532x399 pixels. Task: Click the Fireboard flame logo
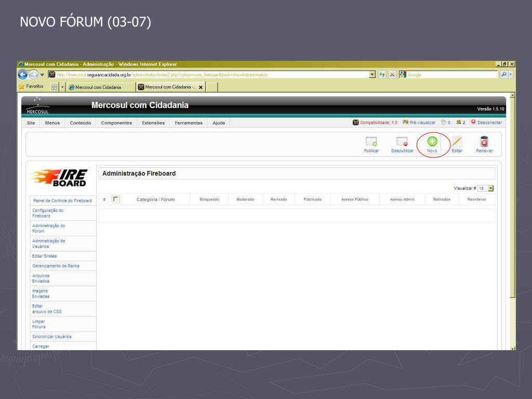59,178
